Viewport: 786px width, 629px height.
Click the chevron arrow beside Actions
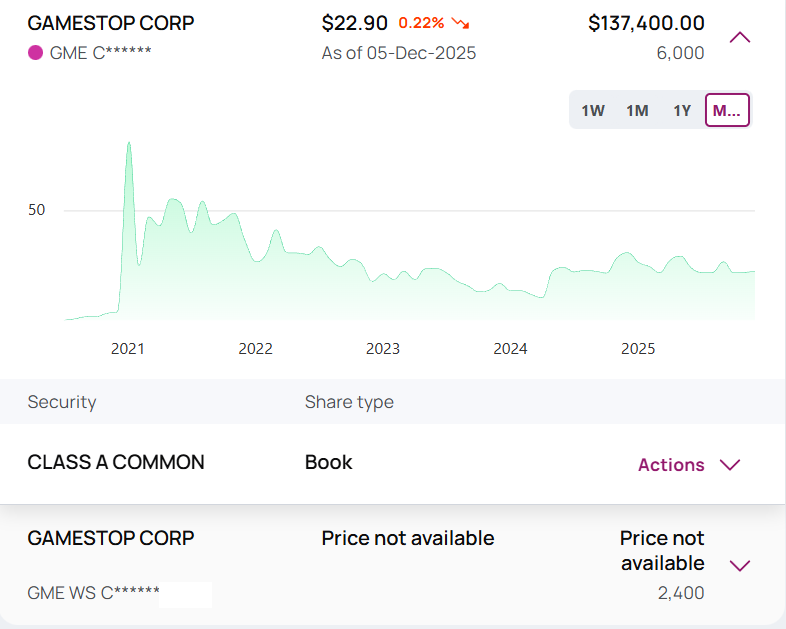click(x=730, y=465)
